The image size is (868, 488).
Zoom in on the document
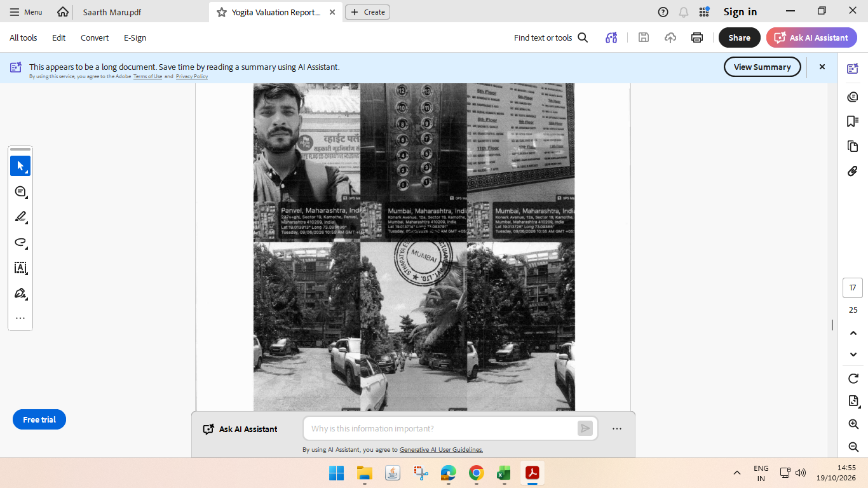(853, 424)
